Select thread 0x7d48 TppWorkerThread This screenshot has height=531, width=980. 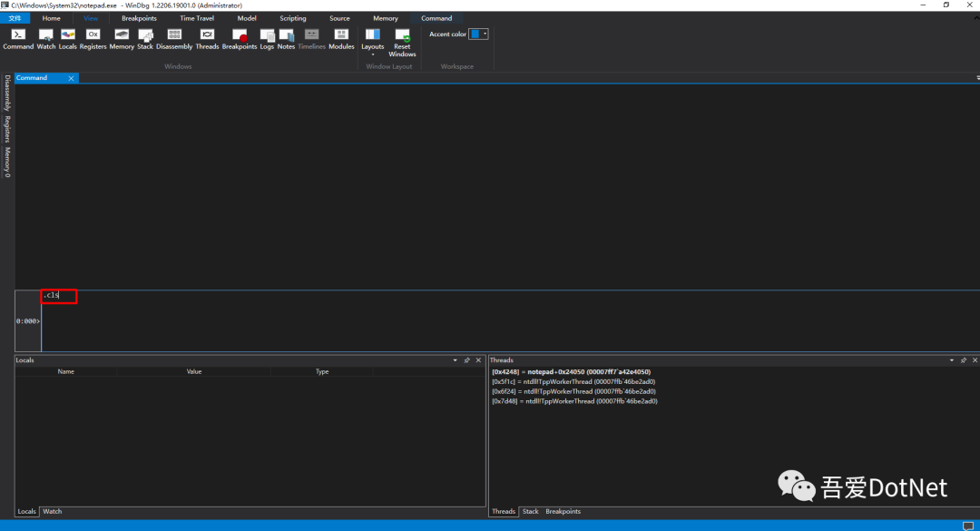[574, 401]
